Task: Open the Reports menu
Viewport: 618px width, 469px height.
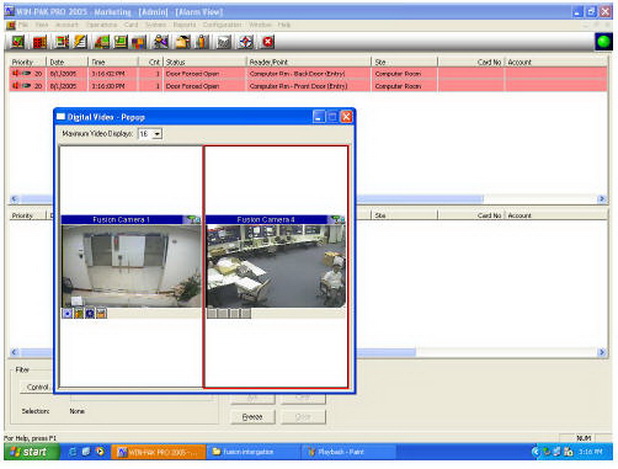Action: point(184,25)
